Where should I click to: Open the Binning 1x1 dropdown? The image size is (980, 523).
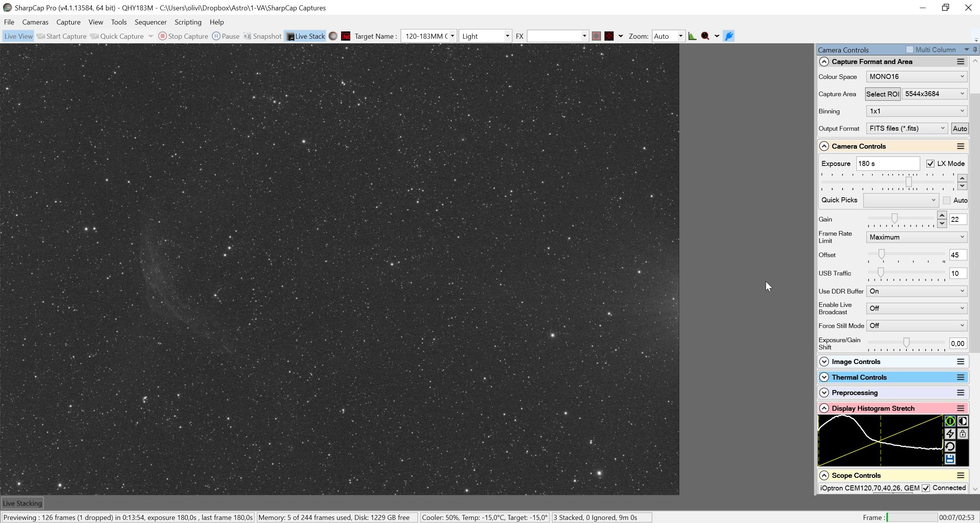(x=917, y=111)
